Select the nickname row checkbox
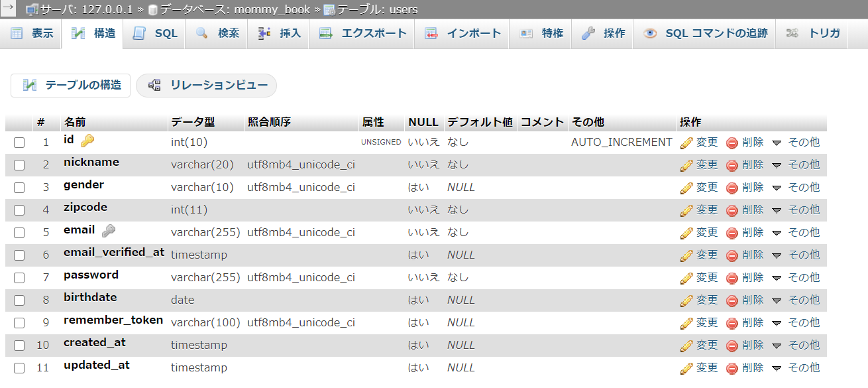Screen dimensions: 868x388 coord(19,165)
